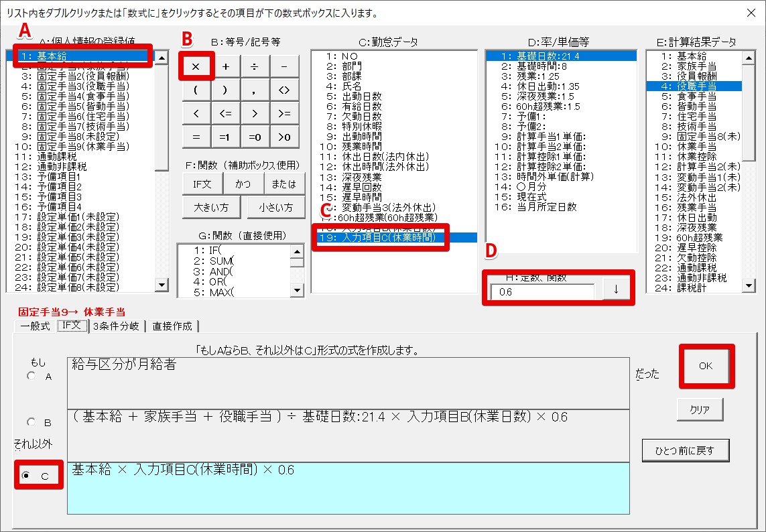Click the division ÷ operator button
766x532 pixels.
click(255, 66)
